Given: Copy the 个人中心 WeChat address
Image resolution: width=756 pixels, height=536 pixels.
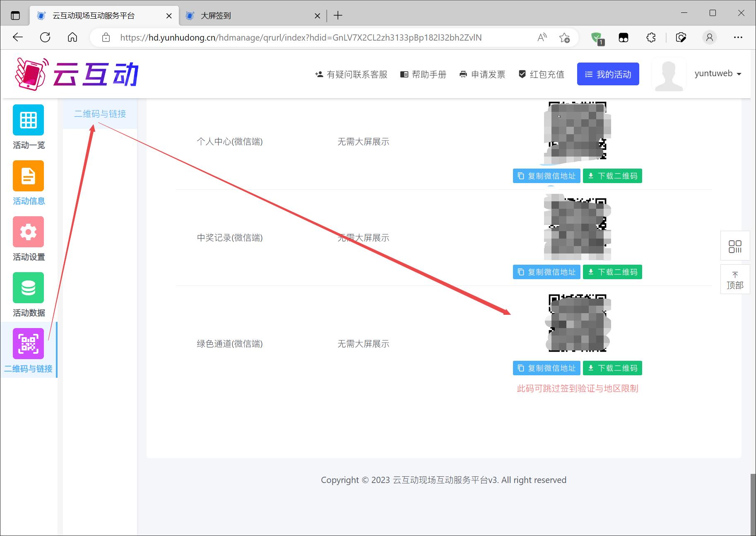Looking at the screenshot, I should pyautogui.click(x=547, y=176).
